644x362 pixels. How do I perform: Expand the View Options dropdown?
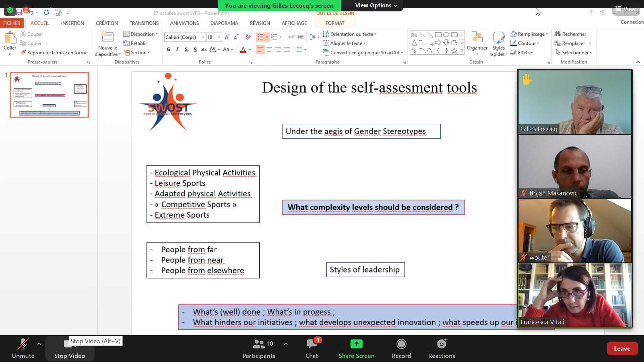click(376, 5)
